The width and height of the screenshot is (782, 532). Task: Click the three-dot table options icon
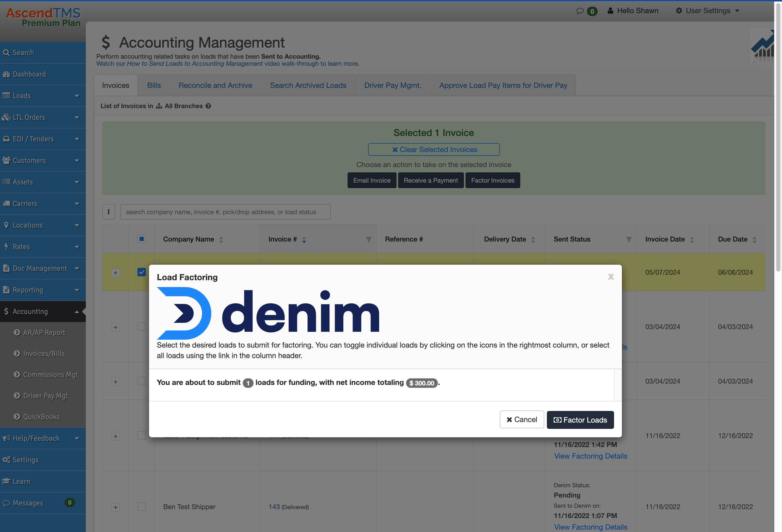pyautogui.click(x=108, y=212)
